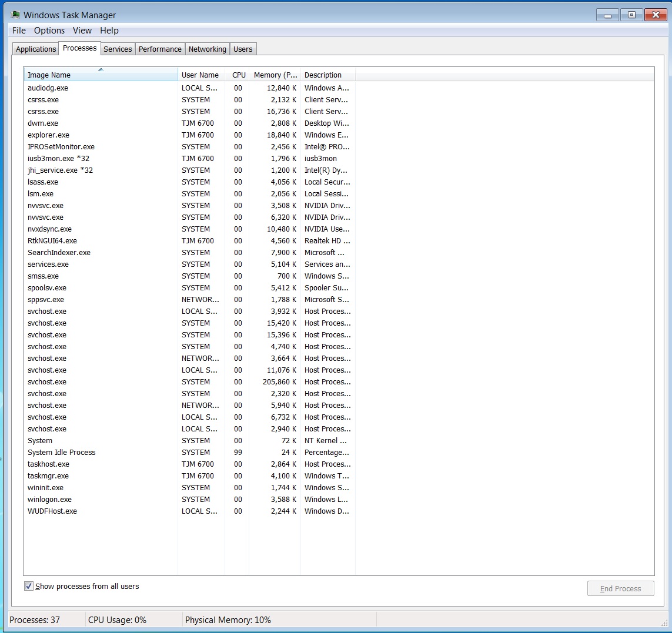
Task: Open the Performance tab
Action: 160,49
